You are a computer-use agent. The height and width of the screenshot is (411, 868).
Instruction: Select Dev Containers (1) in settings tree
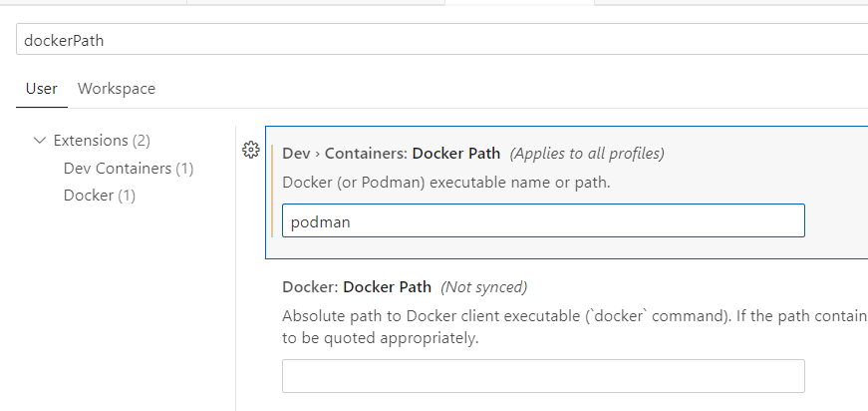[x=129, y=168]
